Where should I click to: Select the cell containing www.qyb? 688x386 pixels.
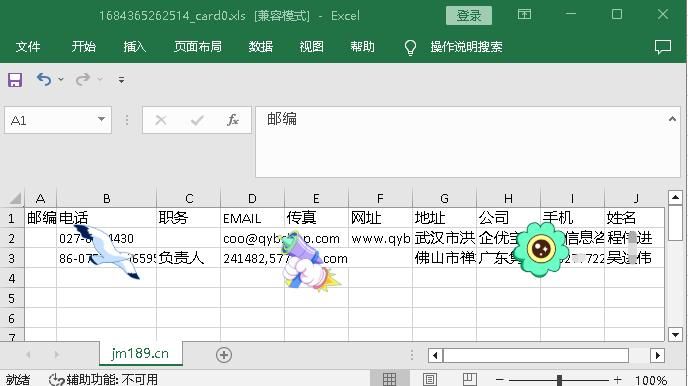[x=380, y=238]
